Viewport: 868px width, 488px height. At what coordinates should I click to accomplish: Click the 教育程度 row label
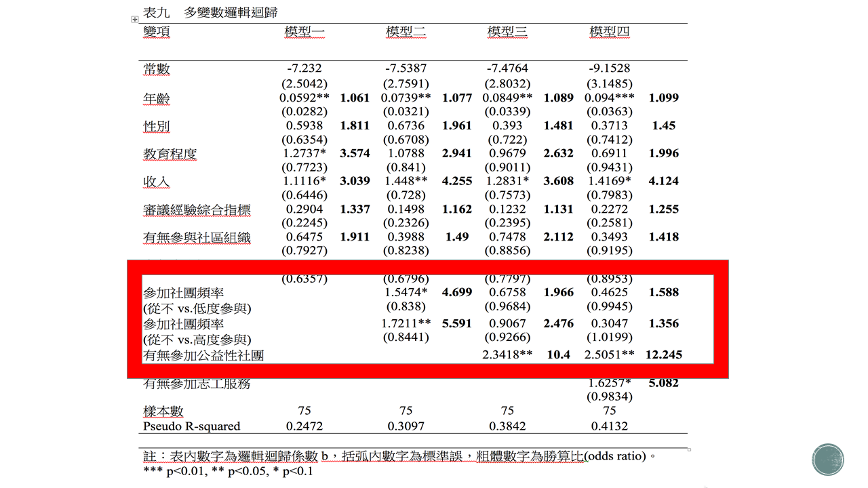click(x=170, y=155)
